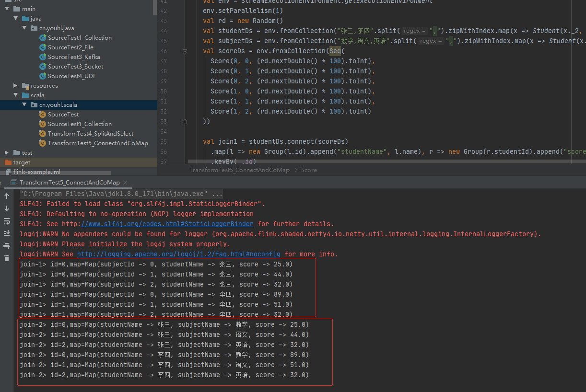Click the 'SLF4J: Defaulting to no-operation' console line
586x392 pixels.
pyautogui.click(x=137, y=214)
